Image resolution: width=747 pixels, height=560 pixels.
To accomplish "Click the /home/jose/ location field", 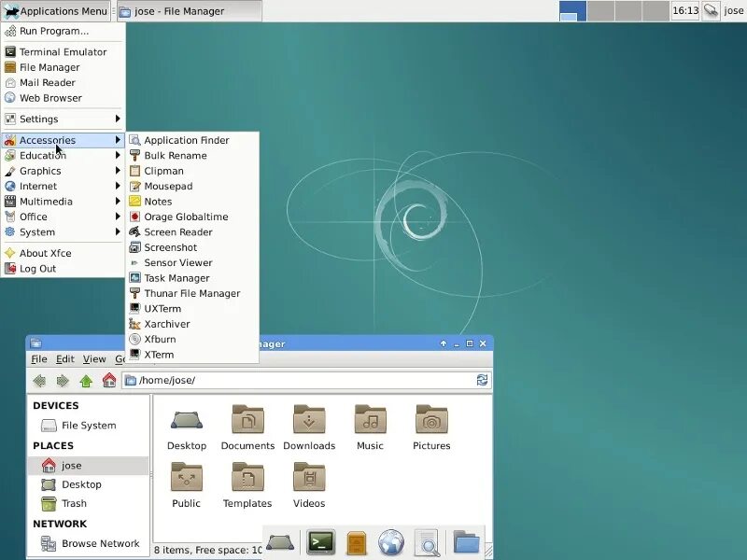I will 306,380.
